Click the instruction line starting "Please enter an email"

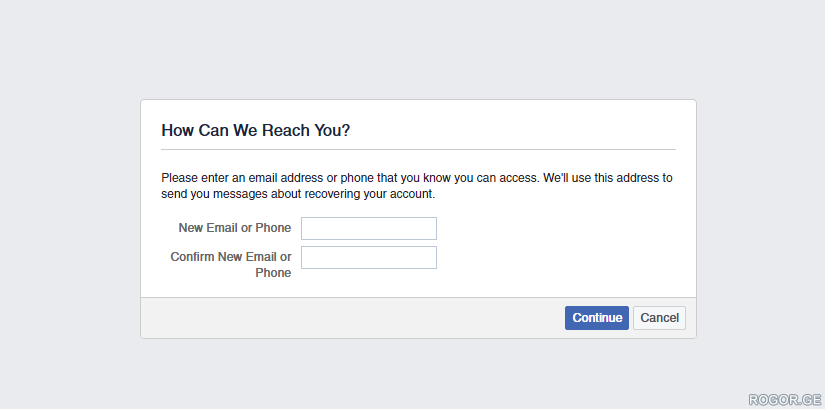point(417,178)
